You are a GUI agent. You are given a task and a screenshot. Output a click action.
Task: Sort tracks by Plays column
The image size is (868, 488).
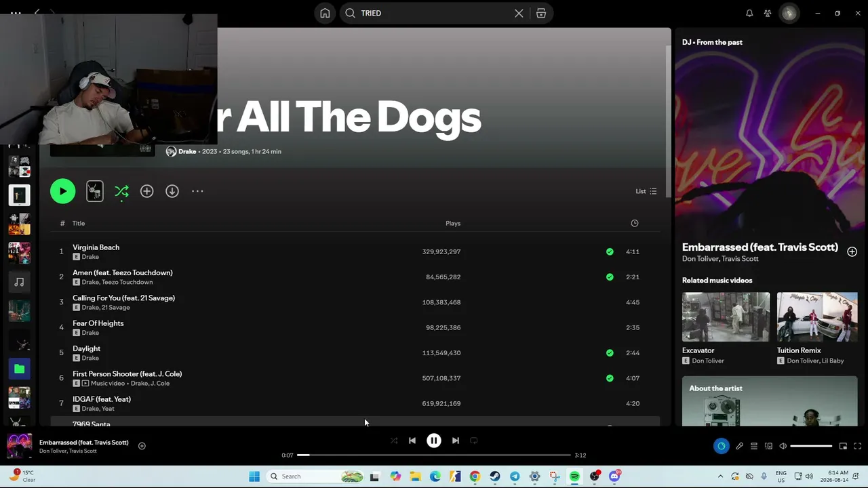coord(453,223)
